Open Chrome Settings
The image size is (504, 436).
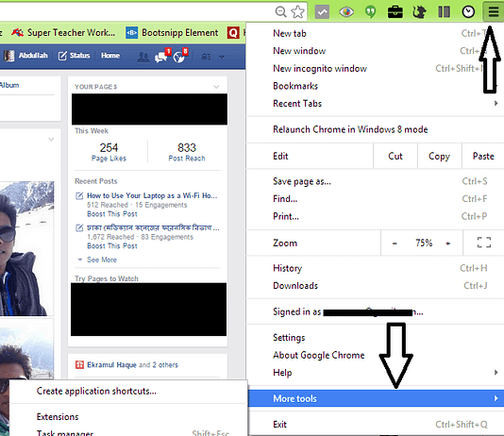coord(376,338)
